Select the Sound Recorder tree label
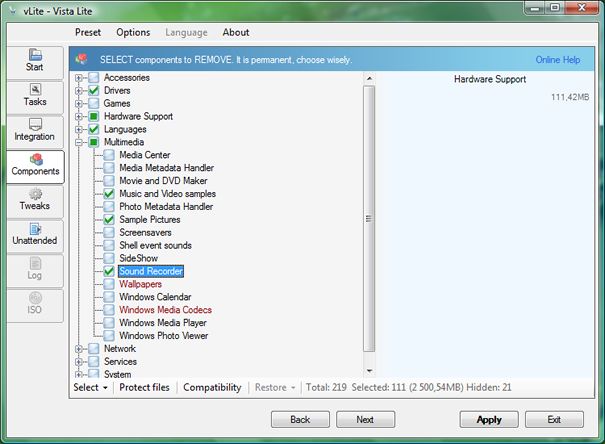The image size is (605, 444). (x=151, y=271)
